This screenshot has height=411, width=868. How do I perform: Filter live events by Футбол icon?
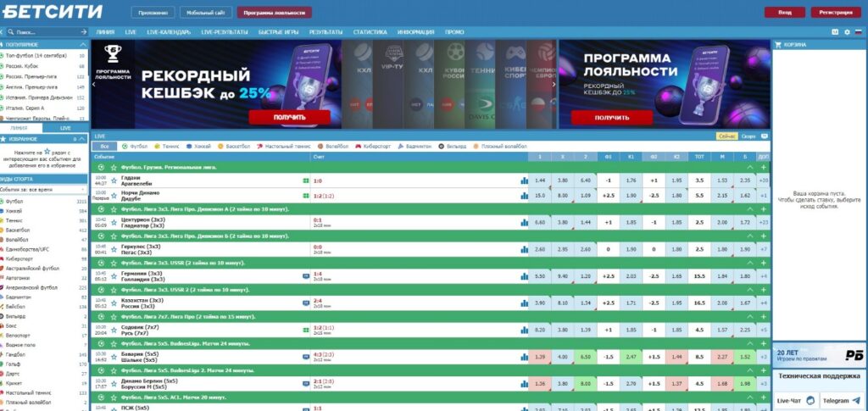125,147
